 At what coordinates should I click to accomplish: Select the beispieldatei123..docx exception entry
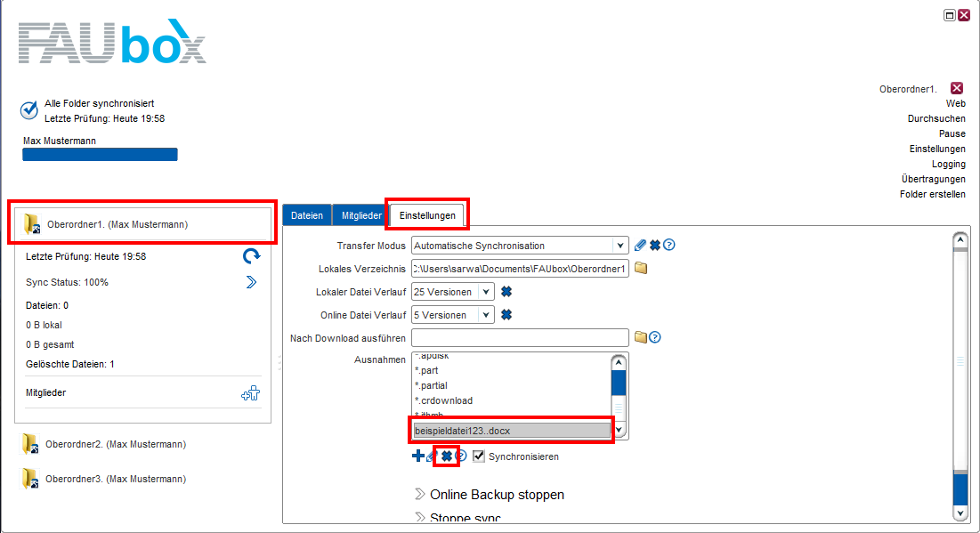point(512,431)
